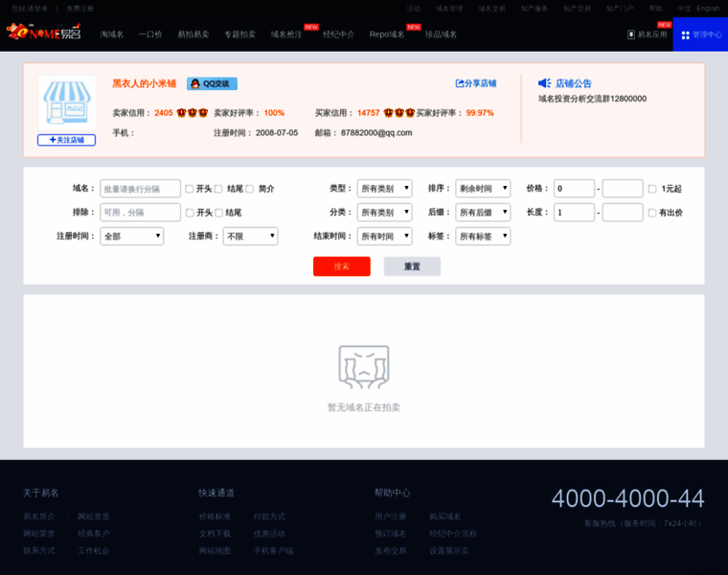Click the QQ交谈 chat button
This screenshot has width=728, height=575.
pos(213,83)
